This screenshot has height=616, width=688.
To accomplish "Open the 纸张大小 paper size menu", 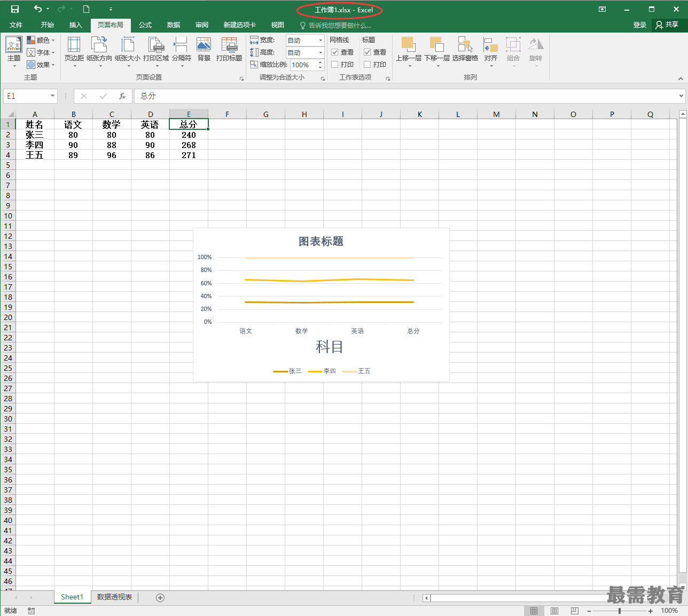I will coord(128,52).
